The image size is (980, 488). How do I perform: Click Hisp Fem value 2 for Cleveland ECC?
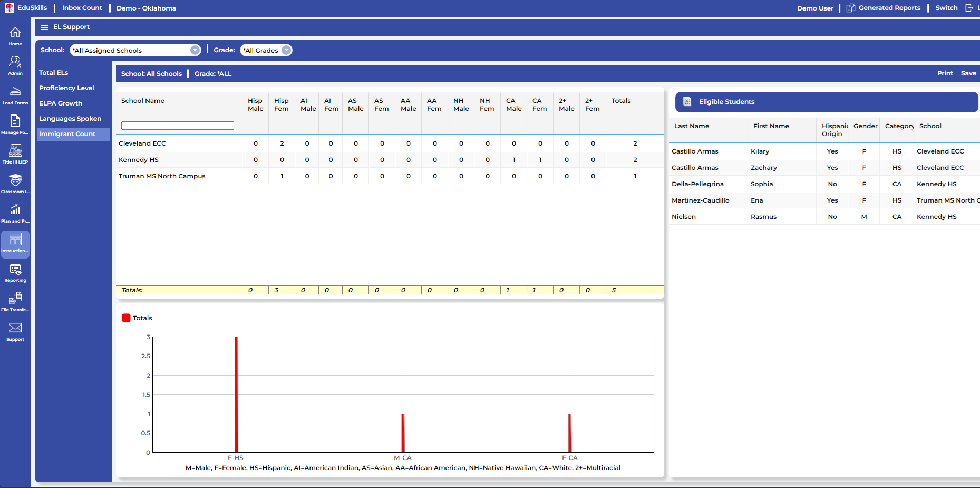(282, 143)
